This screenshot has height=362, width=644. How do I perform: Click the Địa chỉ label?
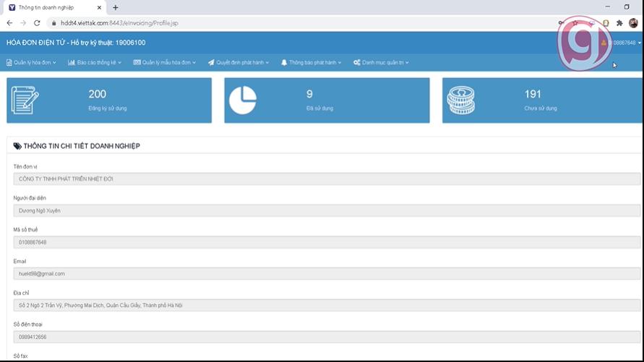(22, 293)
